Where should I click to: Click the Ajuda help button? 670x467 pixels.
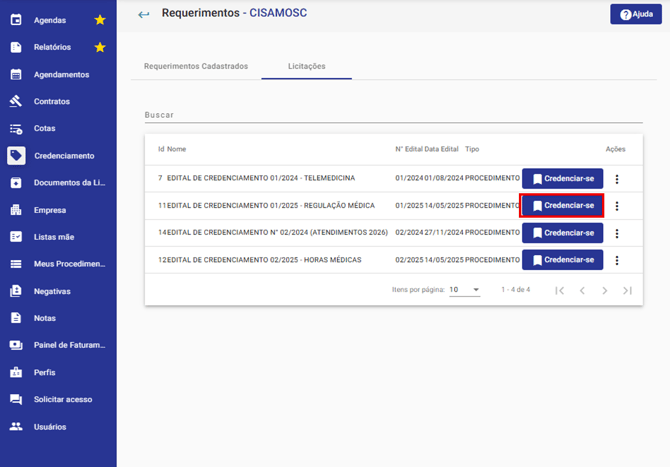pyautogui.click(x=636, y=15)
